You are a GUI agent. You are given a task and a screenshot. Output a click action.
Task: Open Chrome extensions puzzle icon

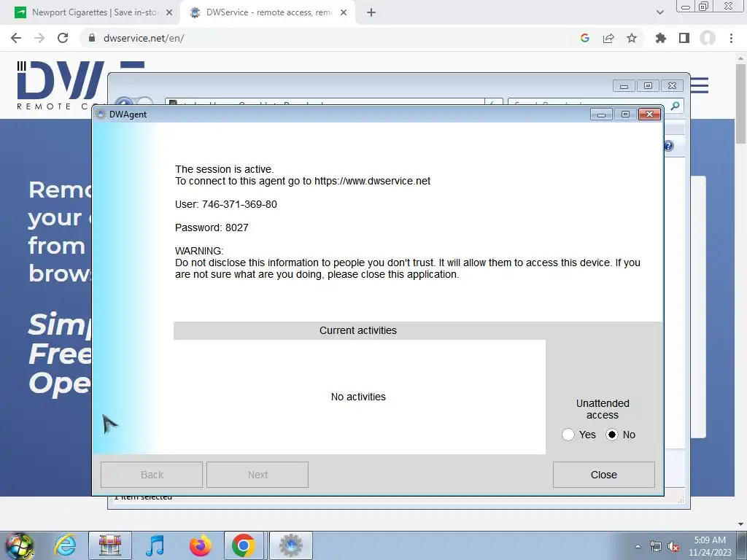point(661,38)
